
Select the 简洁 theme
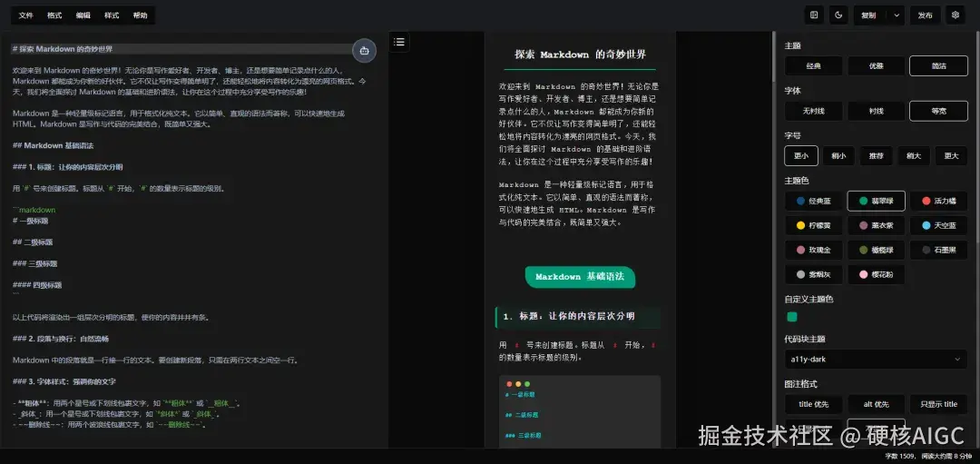point(938,65)
